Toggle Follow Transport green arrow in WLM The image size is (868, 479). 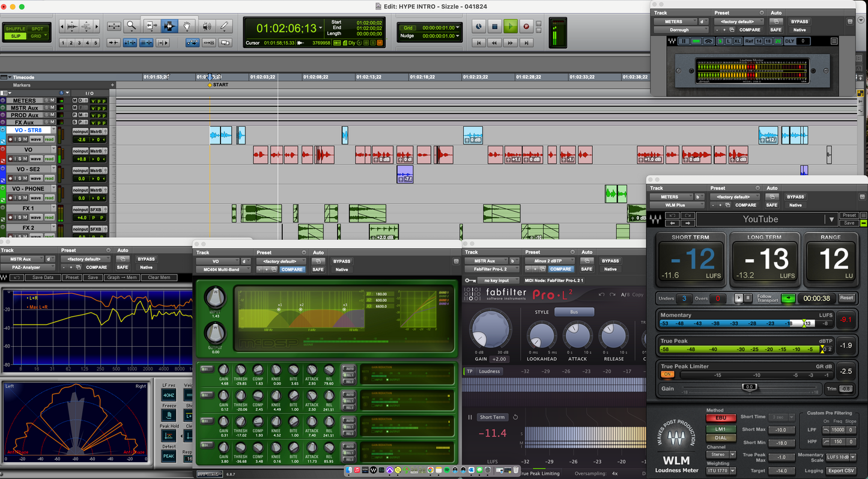coord(788,298)
